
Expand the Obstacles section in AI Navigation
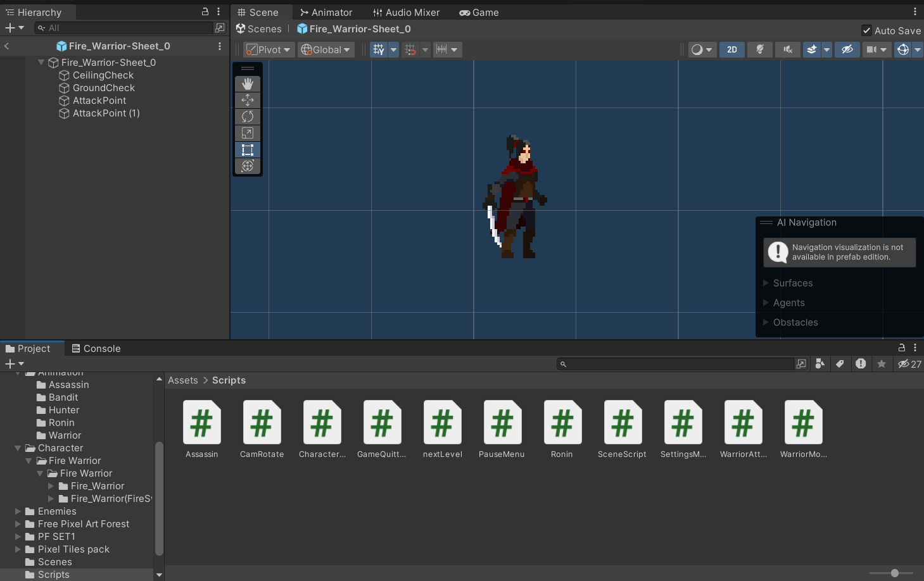tap(766, 322)
